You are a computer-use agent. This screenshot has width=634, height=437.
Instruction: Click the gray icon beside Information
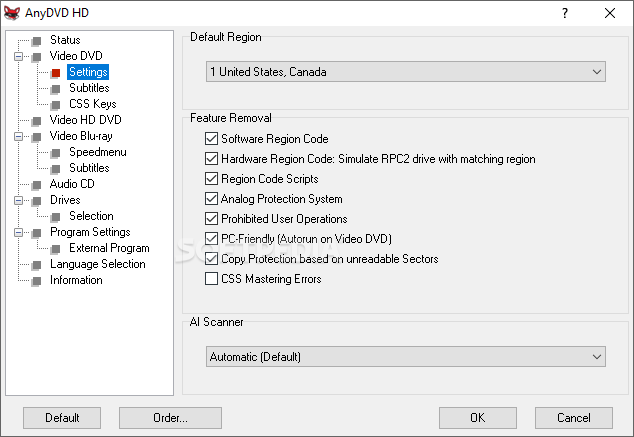pos(37,281)
